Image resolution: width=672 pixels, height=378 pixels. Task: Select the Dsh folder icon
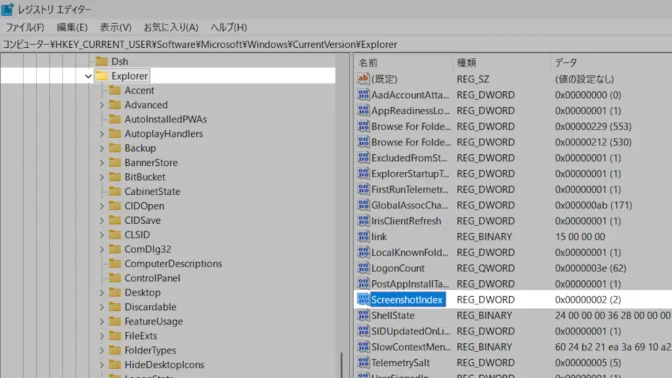point(102,61)
